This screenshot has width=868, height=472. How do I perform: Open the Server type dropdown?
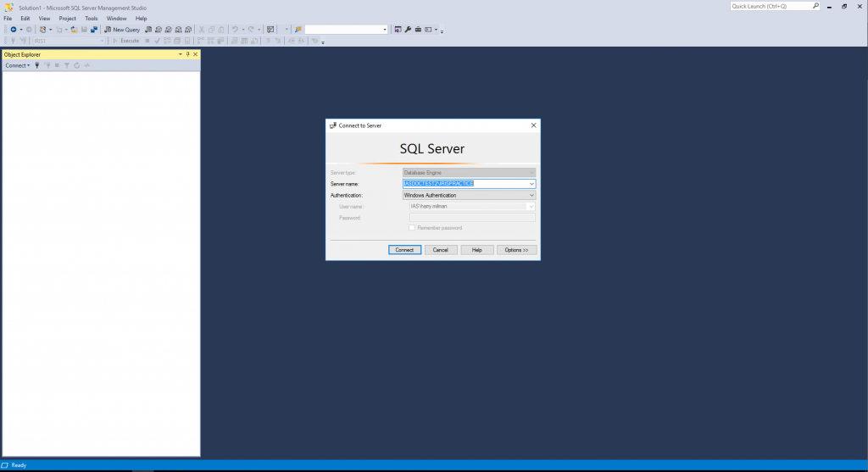(531, 173)
